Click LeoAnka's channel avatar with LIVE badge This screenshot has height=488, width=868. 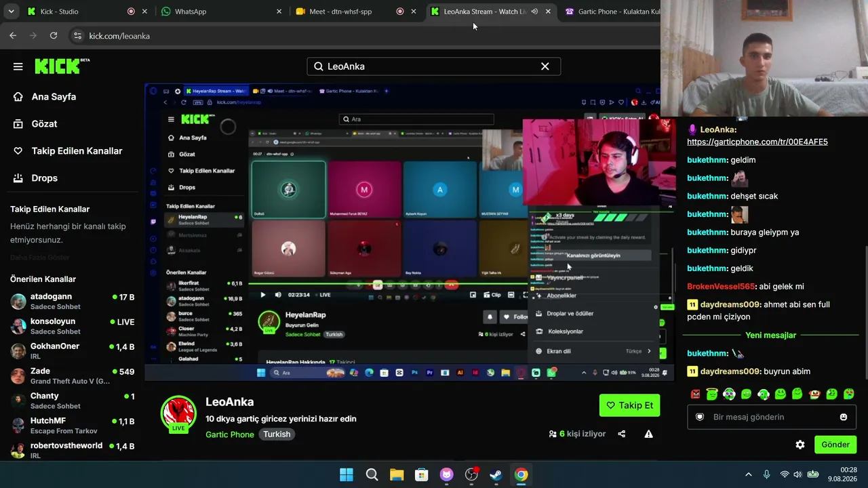click(178, 414)
